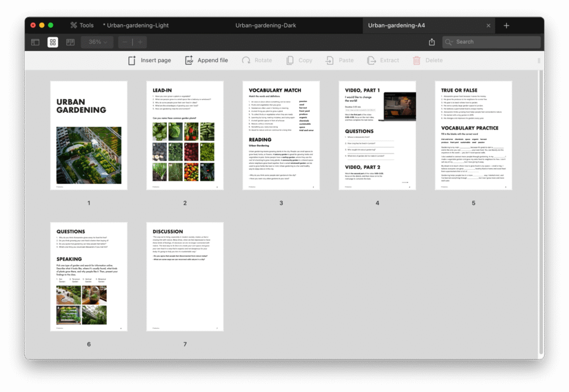Click the zoom out minus button

(x=125, y=42)
